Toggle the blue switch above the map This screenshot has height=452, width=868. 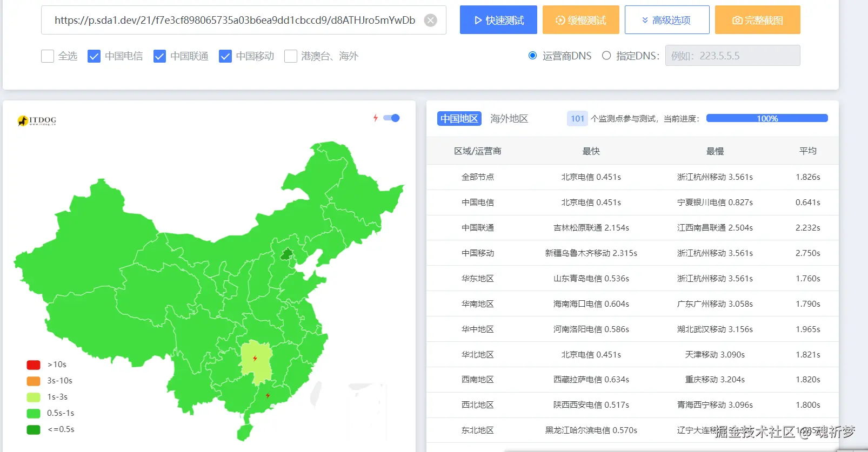(x=391, y=118)
